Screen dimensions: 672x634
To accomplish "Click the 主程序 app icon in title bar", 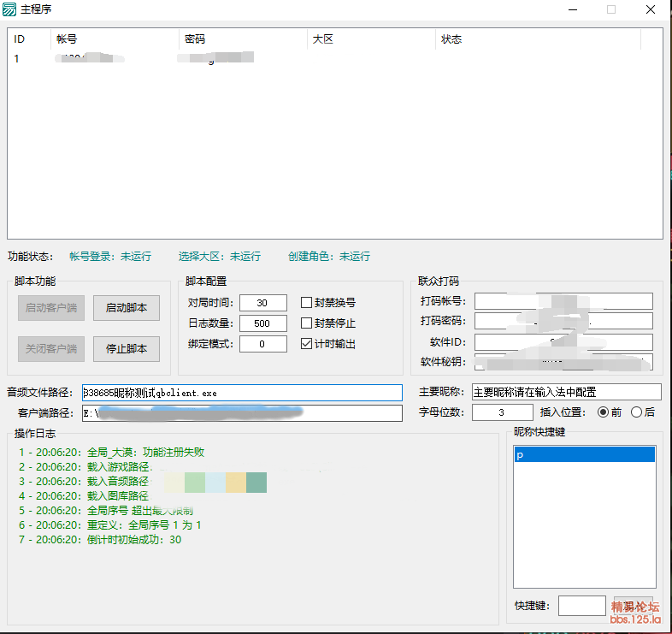I will tap(9, 9).
